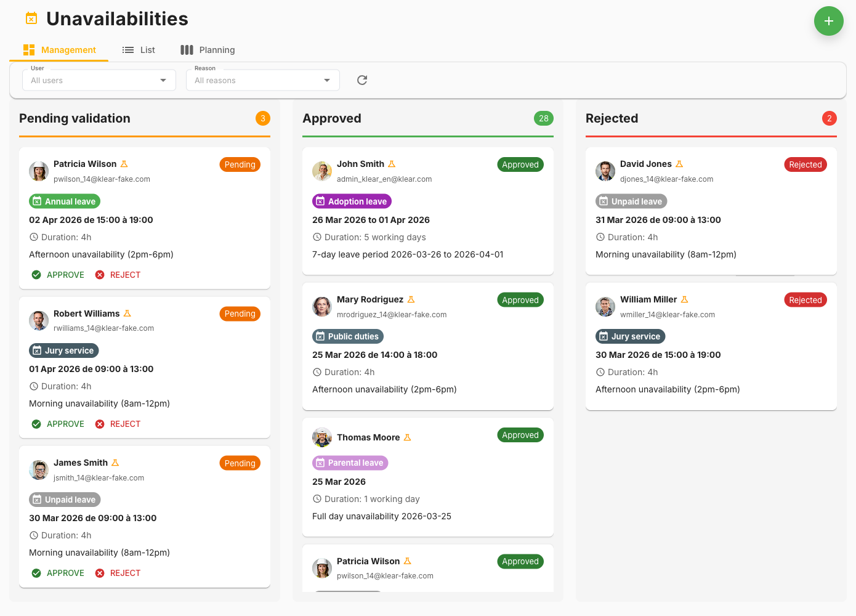
Task: Switch to the List tab
Action: point(139,50)
